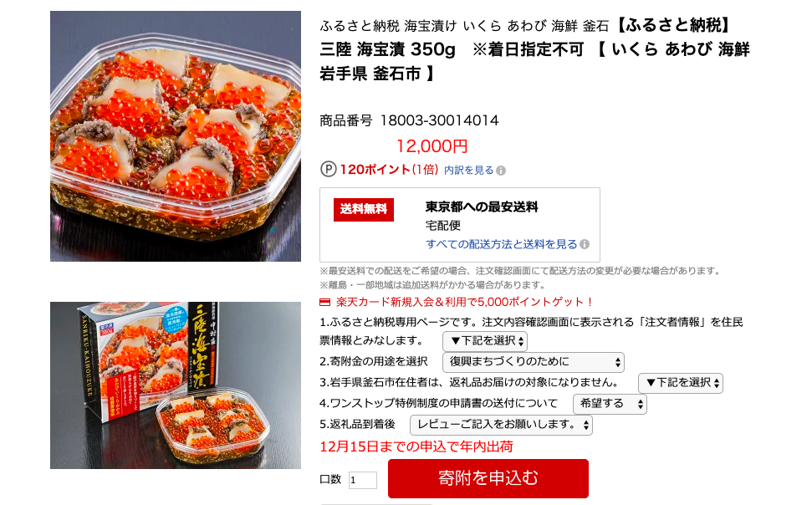This screenshot has width=812, height=505.
Task: Open the first ▼下記を選択 dropdown for 住民票情報
Action: click(x=485, y=341)
